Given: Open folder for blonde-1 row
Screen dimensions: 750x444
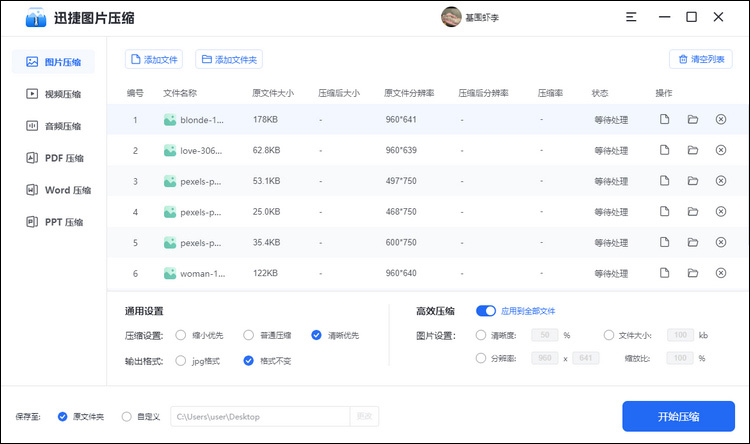Looking at the screenshot, I should (693, 119).
